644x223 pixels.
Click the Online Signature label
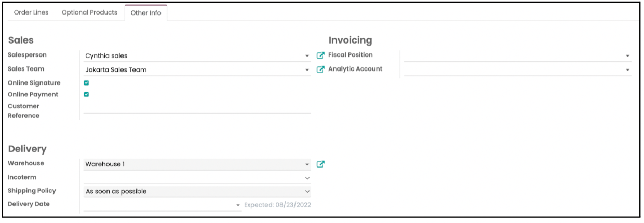click(34, 83)
